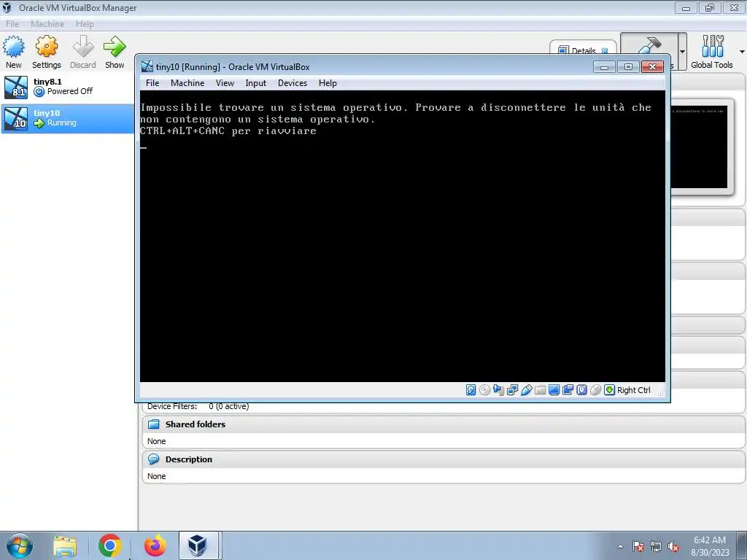
Task: Click the display monitor status icon
Action: [554, 390]
